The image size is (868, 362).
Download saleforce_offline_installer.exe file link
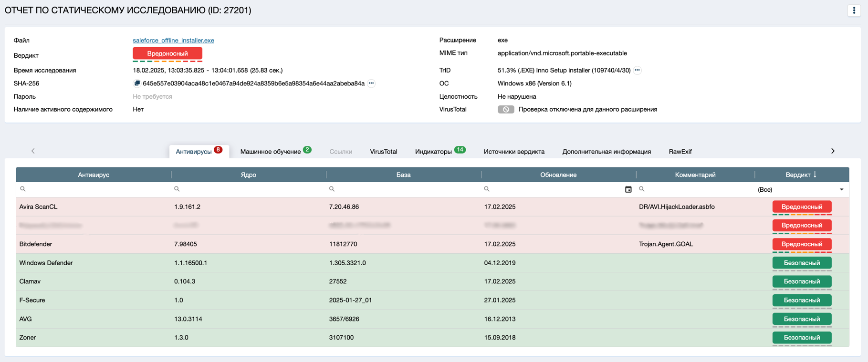(x=173, y=41)
